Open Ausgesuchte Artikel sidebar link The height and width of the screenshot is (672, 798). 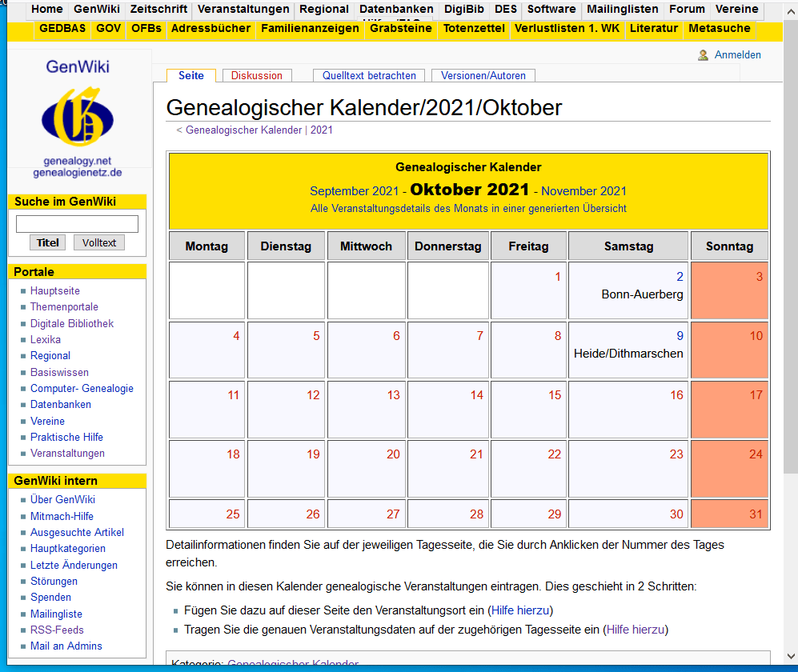coord(77,532)
